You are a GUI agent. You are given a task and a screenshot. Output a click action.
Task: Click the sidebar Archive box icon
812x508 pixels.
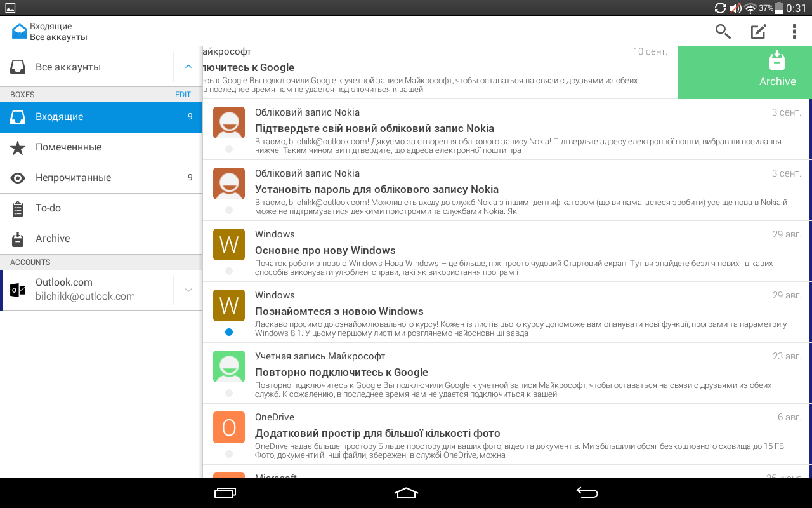click(18, 239)
